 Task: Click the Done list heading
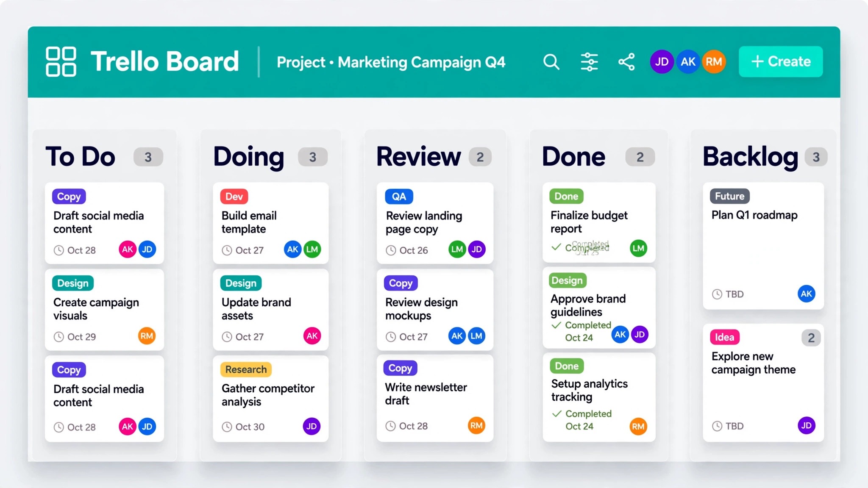point(573,156)
